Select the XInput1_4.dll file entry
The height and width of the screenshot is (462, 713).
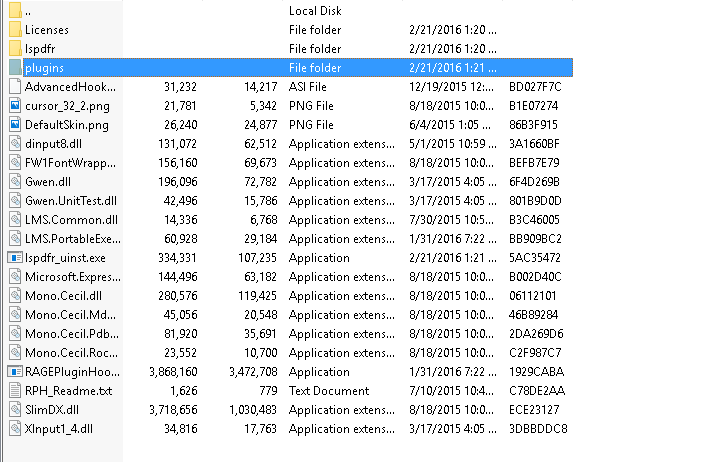pos(62,429)
